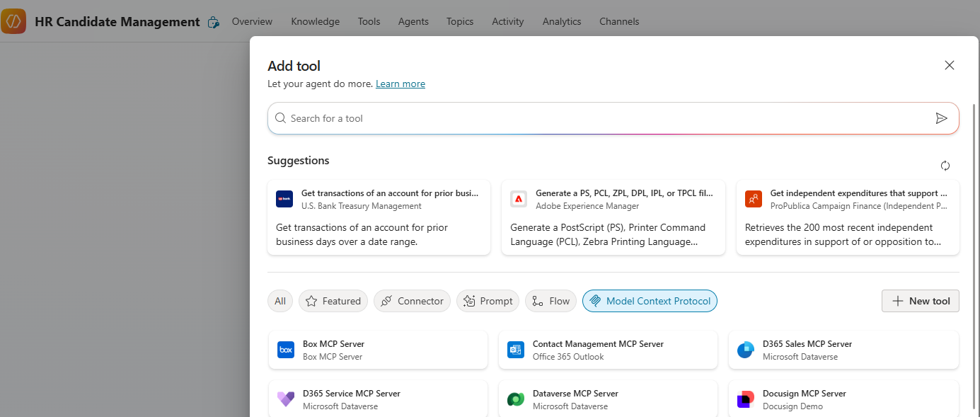Click the D365 Sales MCP Server icon
Viewport: 980px width, 417px height.
745,350
